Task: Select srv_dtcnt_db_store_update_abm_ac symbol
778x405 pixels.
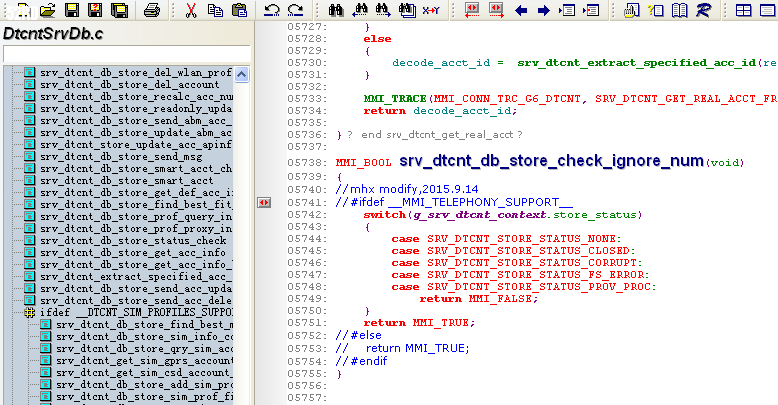Action: (x=136, y=132)
